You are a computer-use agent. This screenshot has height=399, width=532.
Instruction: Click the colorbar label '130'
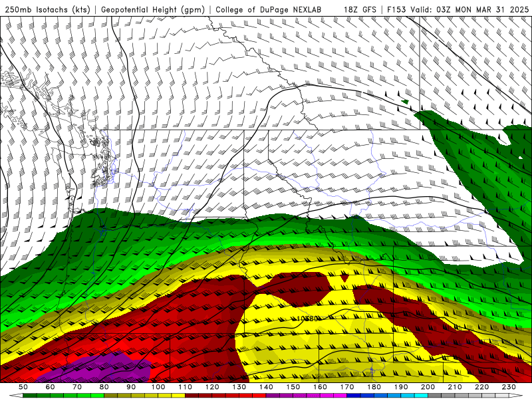[239, 387]
